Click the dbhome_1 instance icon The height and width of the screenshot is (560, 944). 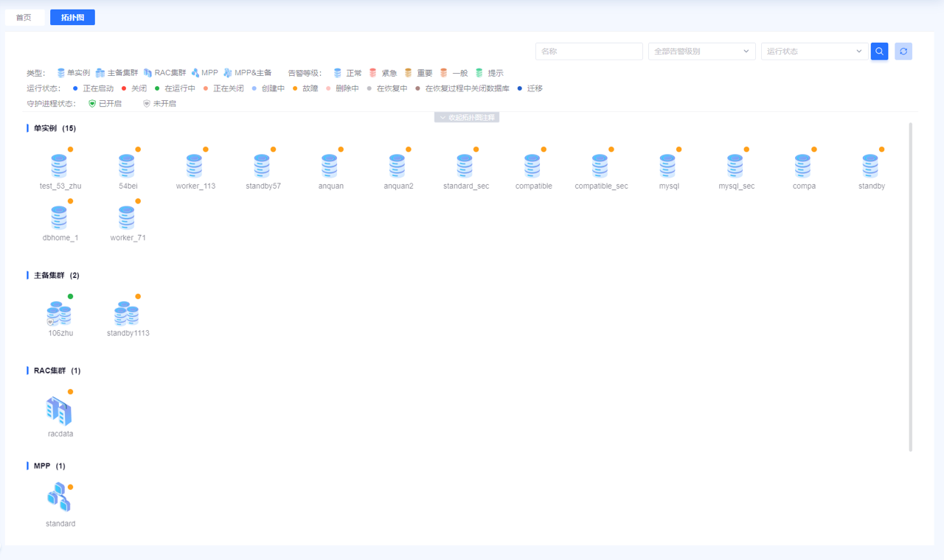coord(59,217)
